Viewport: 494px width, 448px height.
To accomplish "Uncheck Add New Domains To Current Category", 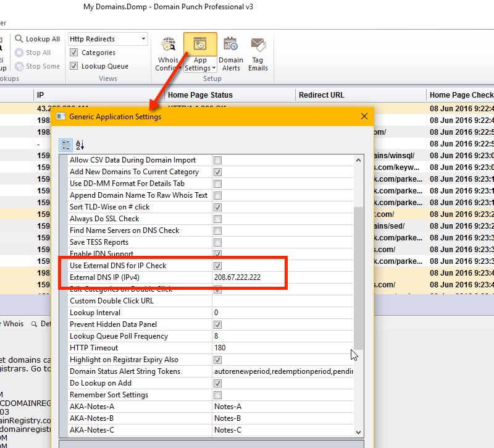I will 217,172.
